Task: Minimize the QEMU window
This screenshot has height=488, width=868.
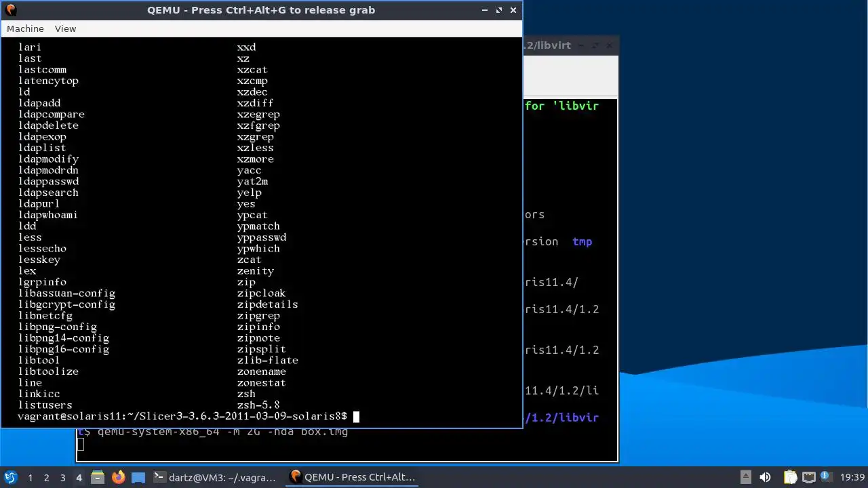Action: 484,10
